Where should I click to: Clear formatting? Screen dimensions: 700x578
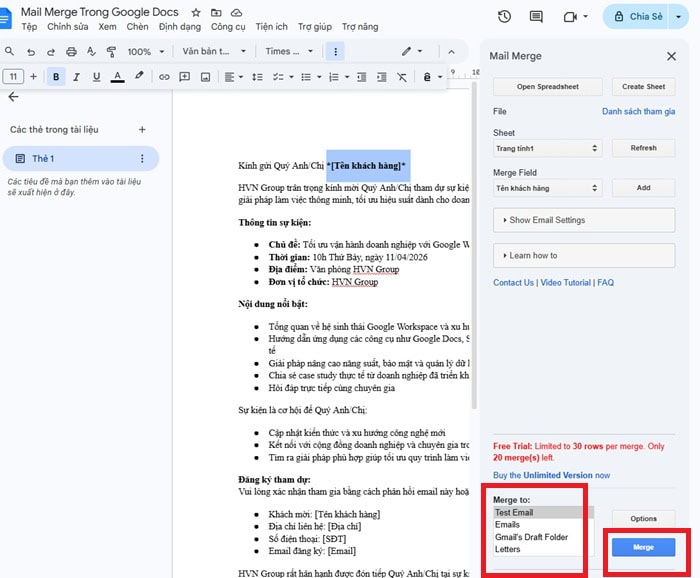(x=402, y=77)
